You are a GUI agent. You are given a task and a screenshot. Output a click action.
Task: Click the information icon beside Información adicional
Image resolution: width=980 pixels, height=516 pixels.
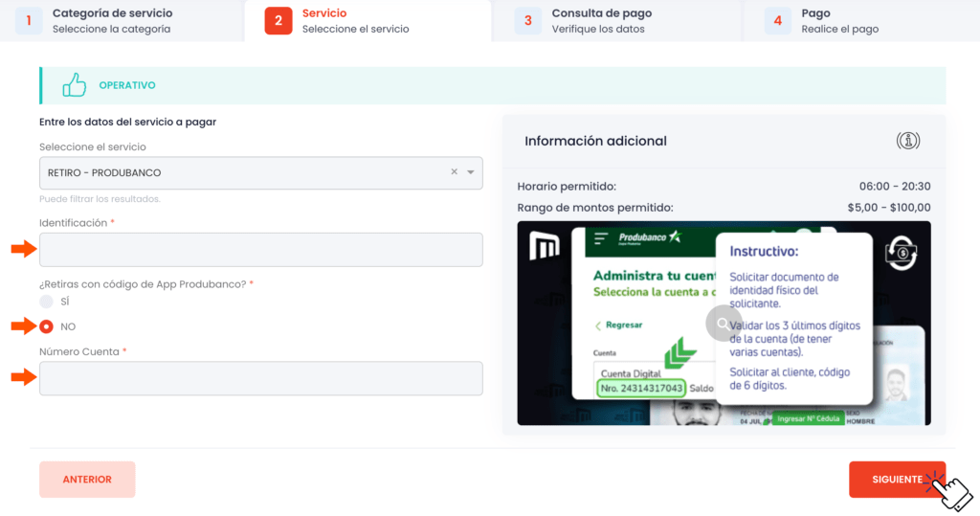(x=907, y=141)
